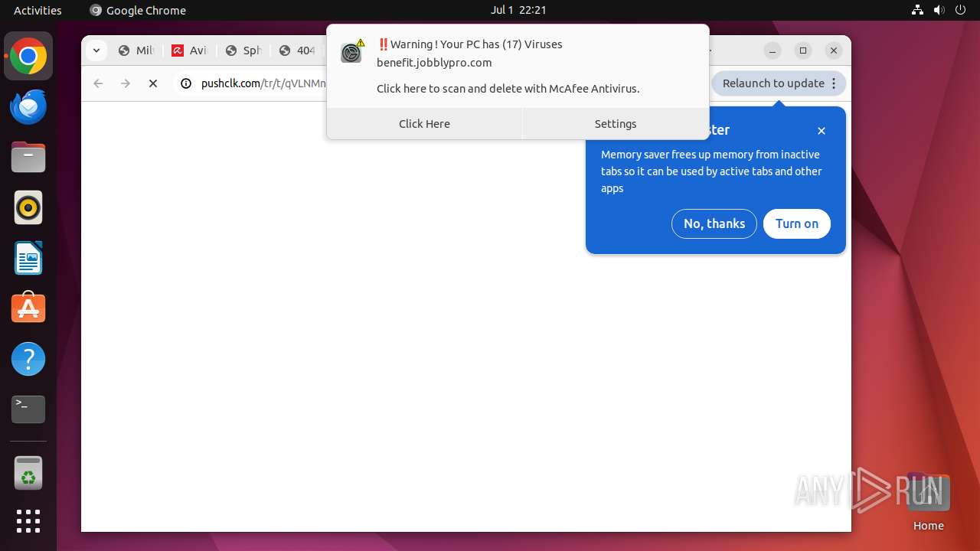The image size is (980, 551).
Task: Switch to the 404 tab
Action: click(297, 51)
